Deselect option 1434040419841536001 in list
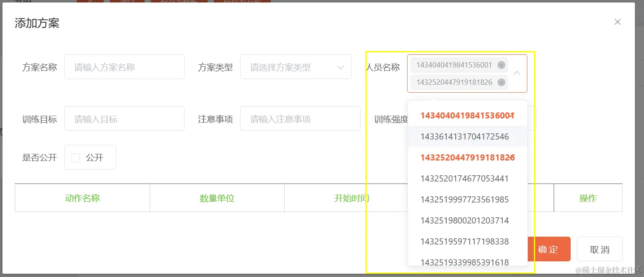The height and width of the screenshot is (277, 644). pos(468,116)
